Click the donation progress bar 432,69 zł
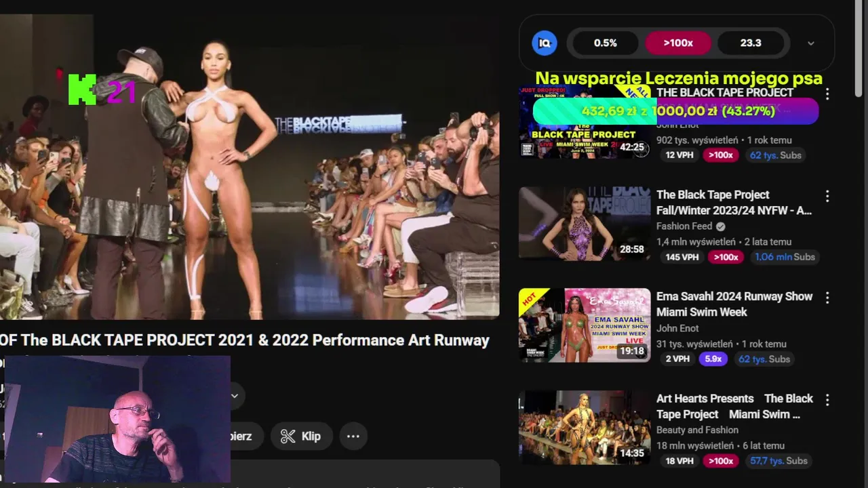868x488 pixels. [x=676, y=111]
